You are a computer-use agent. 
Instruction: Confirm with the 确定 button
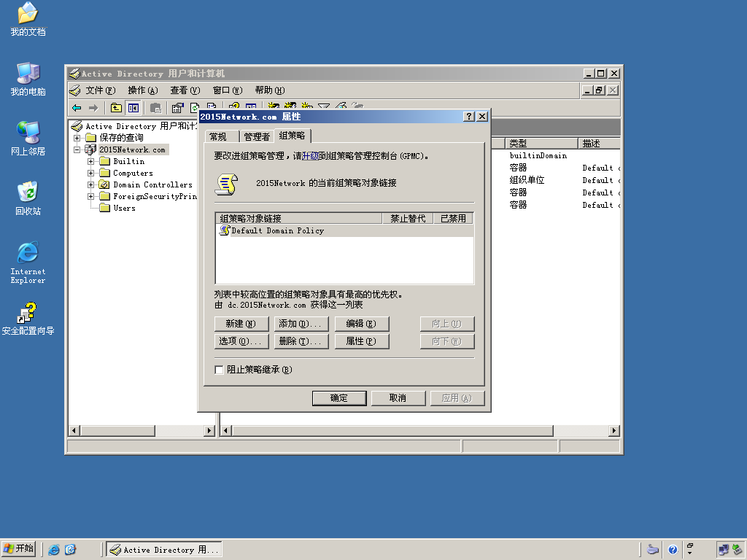339,398
